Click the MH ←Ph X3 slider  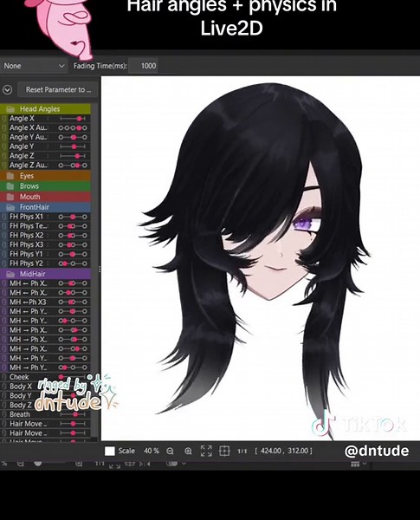(x=73, y=302)
